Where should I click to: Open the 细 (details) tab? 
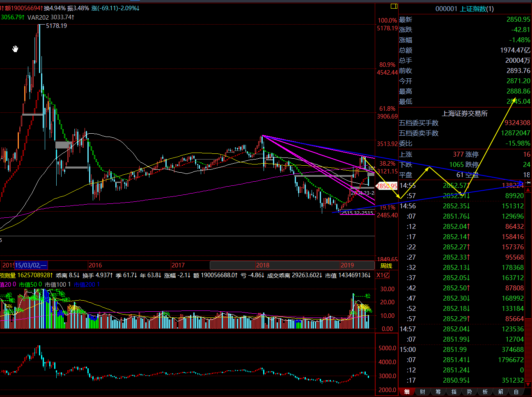coord(407,392)
